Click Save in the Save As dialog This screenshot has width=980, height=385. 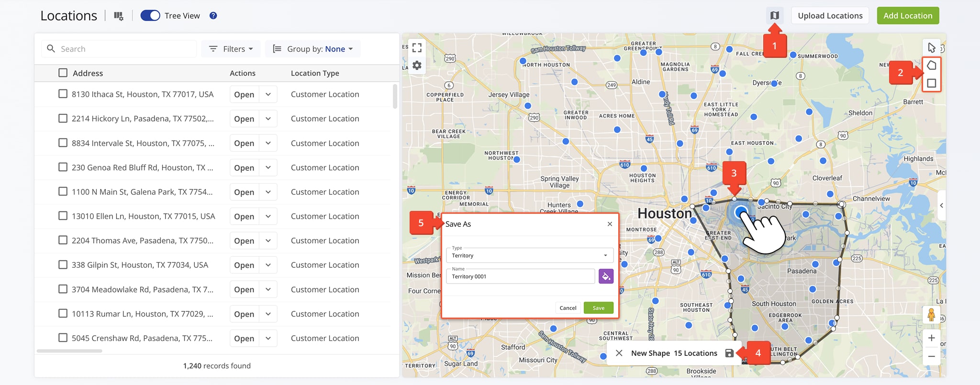coord(599,308)
